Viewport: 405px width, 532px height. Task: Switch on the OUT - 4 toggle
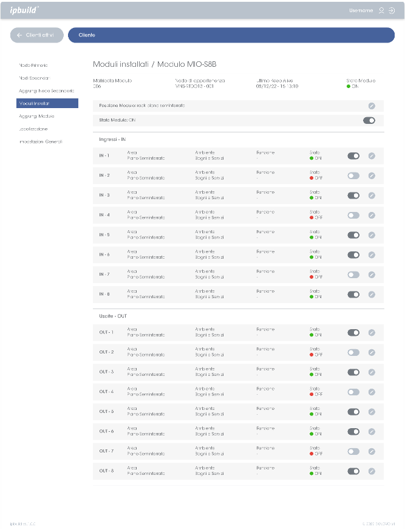[353, 392]
